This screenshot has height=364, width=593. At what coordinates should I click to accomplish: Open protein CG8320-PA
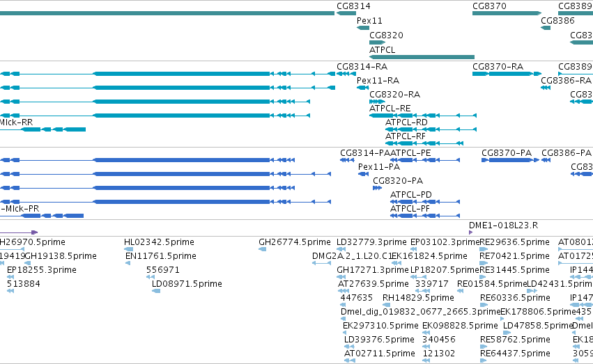coord(397,181)
